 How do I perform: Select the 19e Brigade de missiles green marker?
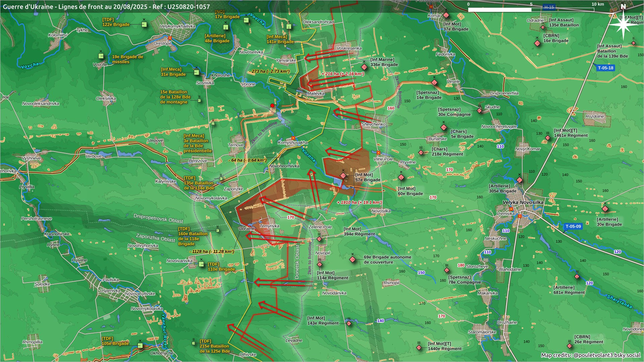coord(101,56)
